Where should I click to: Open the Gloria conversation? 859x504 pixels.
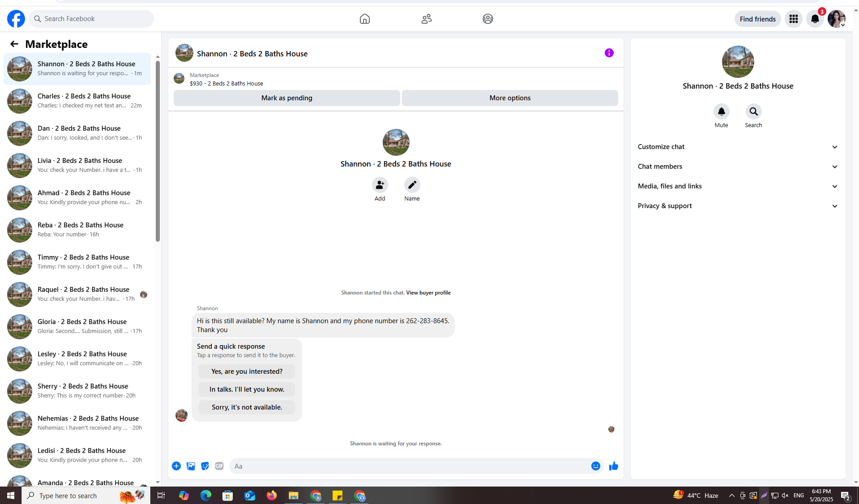coord(77,327)
